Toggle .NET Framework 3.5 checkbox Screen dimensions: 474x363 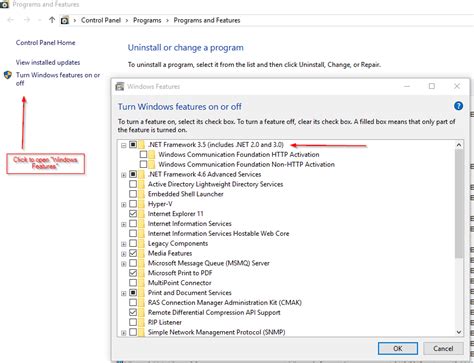[133, 145]
